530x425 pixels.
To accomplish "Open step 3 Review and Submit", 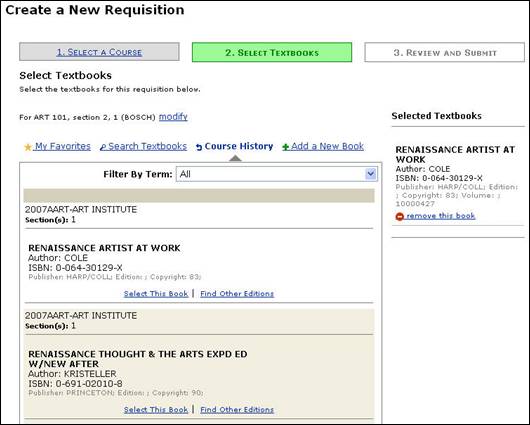I will click(x=444, y=52).
